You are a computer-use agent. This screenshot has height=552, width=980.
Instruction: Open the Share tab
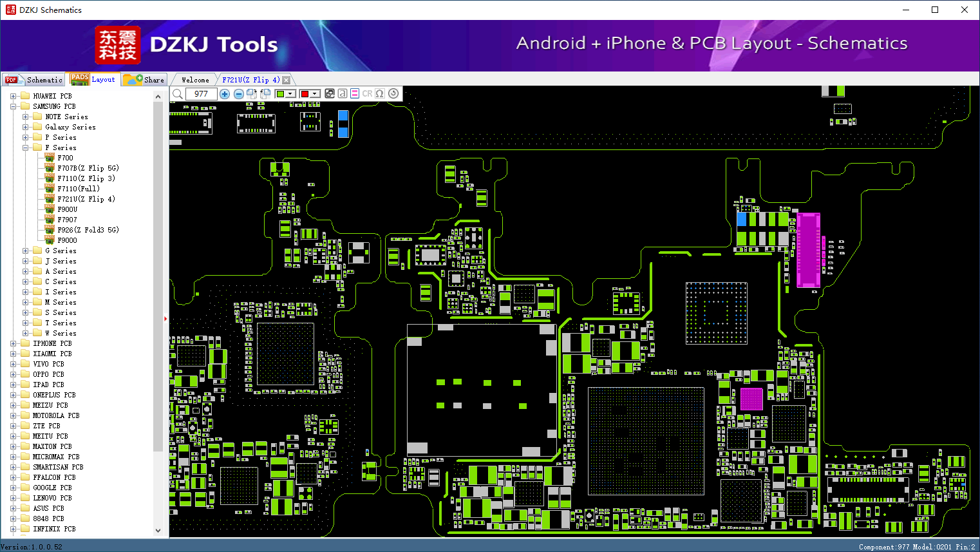[144, 80]
